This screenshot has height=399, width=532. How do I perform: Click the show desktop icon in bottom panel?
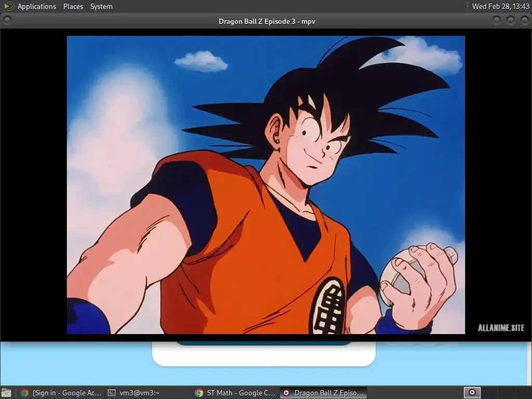(x=6, y=393)
